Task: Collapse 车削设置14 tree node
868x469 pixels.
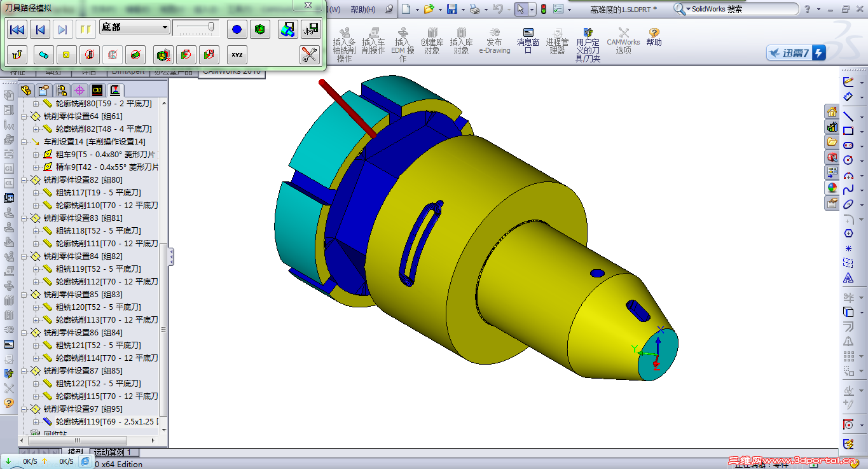Action: [24, 142]
